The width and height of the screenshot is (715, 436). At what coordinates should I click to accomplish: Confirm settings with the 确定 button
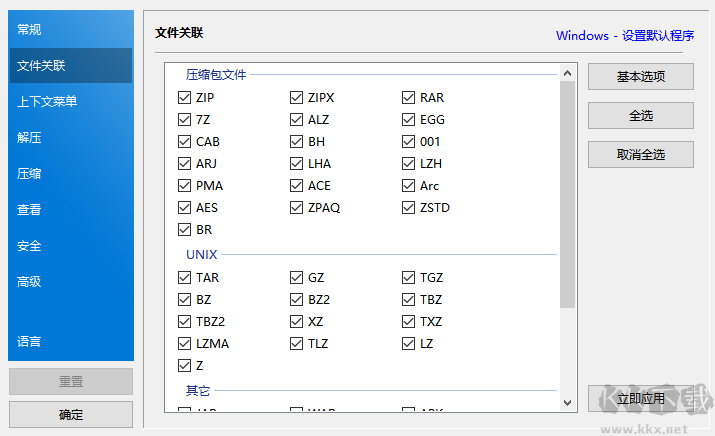pyautogui.click(x=71, y=415)
